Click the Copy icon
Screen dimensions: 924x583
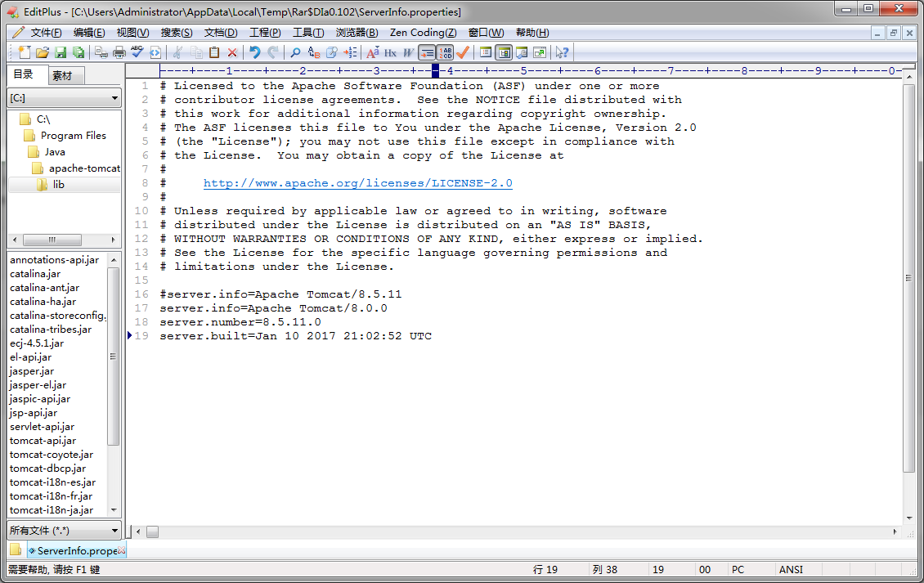(196, 52)
